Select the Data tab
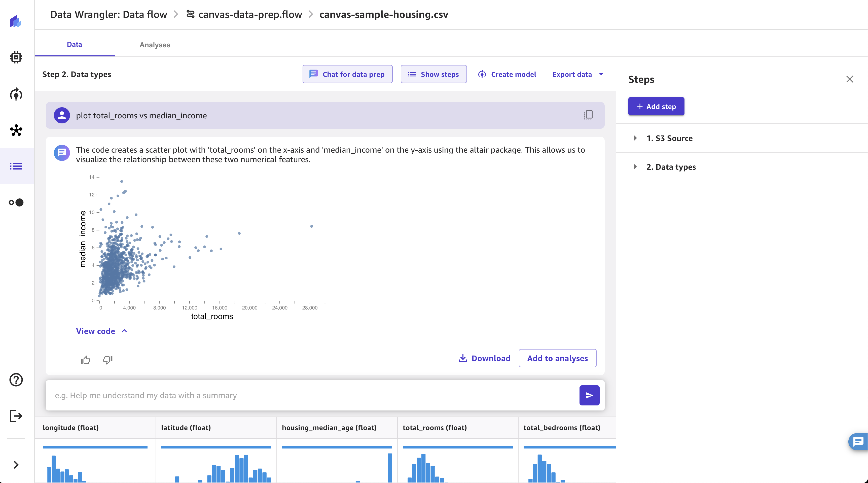This screenshot has height=483, width=868. pos(74,44)
